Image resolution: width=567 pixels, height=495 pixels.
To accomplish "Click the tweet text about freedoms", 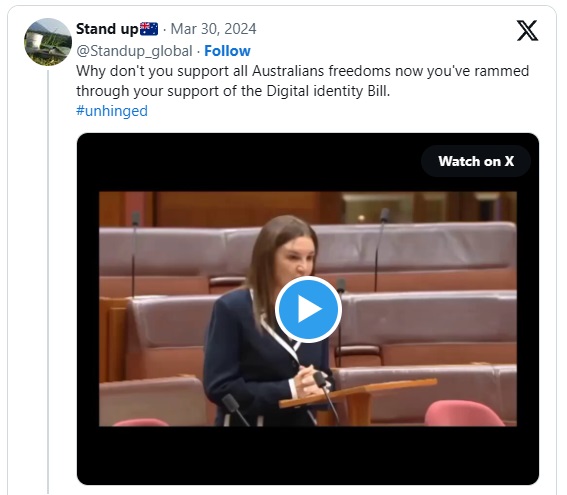I will pyautogui.click(x=302, y=71).
